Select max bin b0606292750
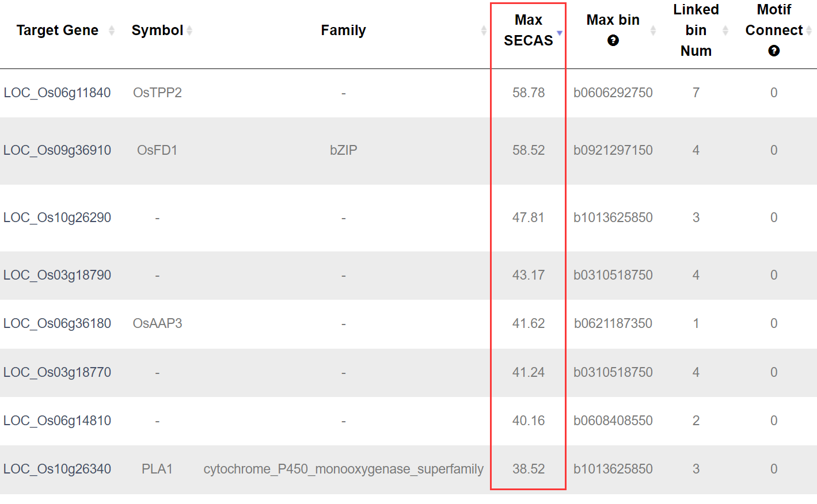The image size is (817, 504). (613, 93)
